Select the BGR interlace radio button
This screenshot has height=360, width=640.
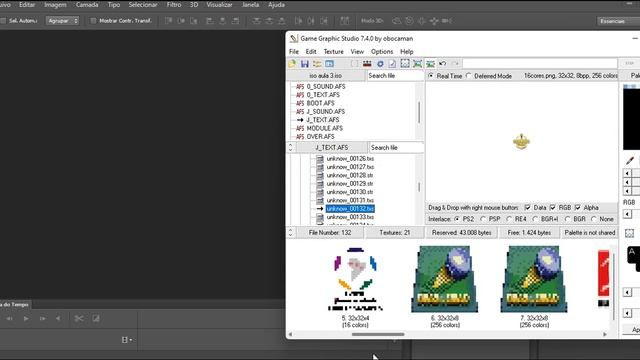(x=567, y=219)
